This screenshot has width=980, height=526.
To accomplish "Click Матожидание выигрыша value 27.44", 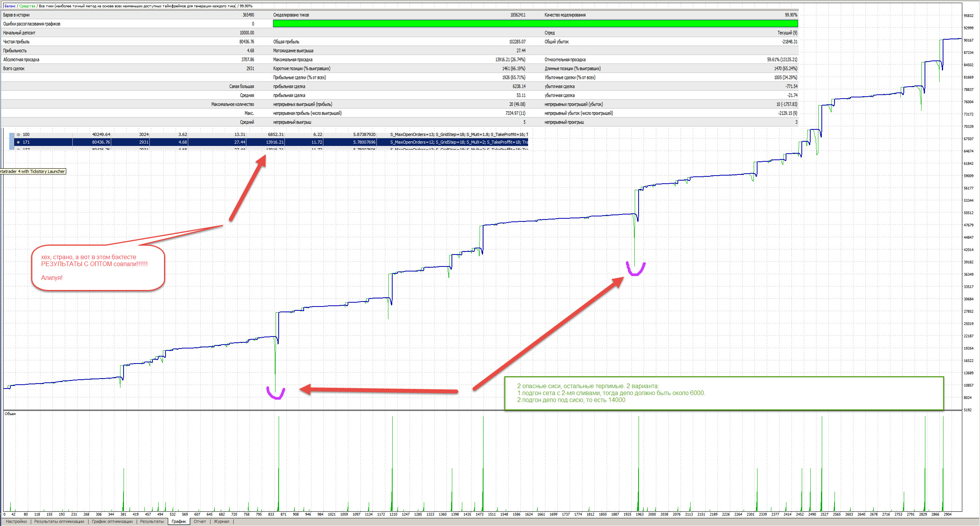I will click(521, 50).
